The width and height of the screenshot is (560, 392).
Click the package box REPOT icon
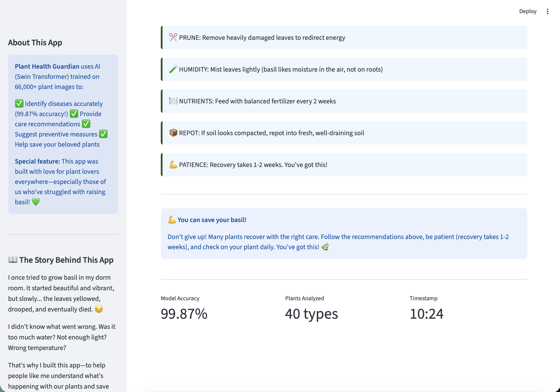pyautogui.click(x=173, y=133)
